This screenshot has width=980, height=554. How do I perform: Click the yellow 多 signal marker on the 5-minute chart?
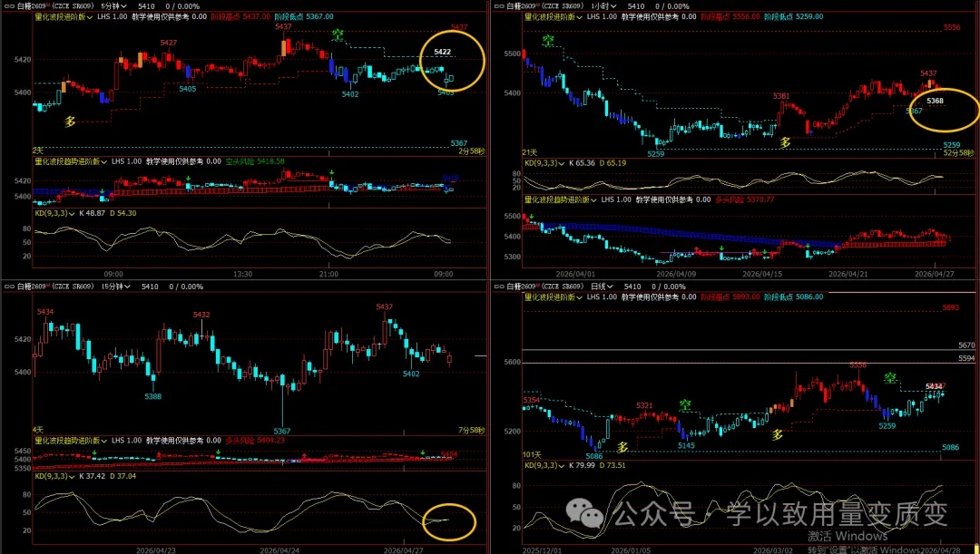[x=70, y=120]
